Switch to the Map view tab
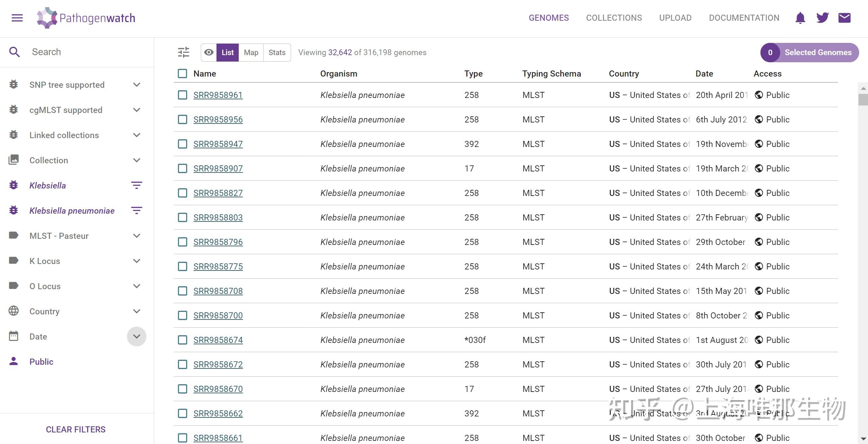This screenshot has height=444, width=868. [x=251, y=52]
